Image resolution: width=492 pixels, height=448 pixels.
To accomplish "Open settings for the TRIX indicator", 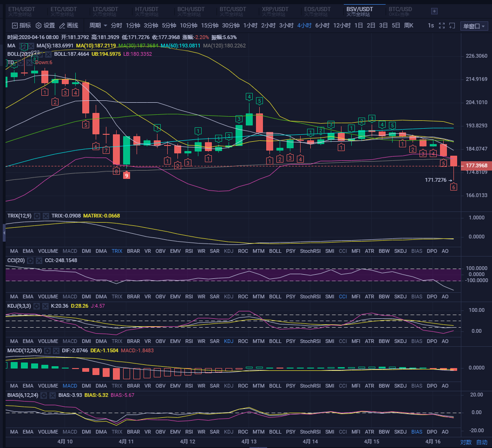I will [x=37, y=216].
